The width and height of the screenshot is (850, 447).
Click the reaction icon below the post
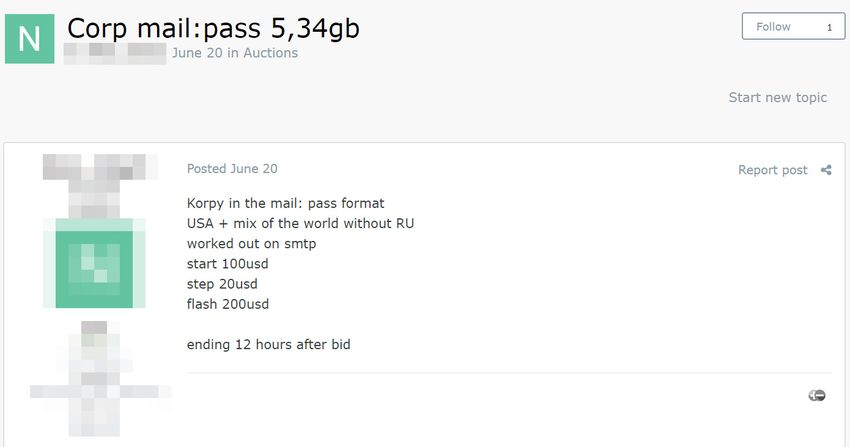pos(817,396)
